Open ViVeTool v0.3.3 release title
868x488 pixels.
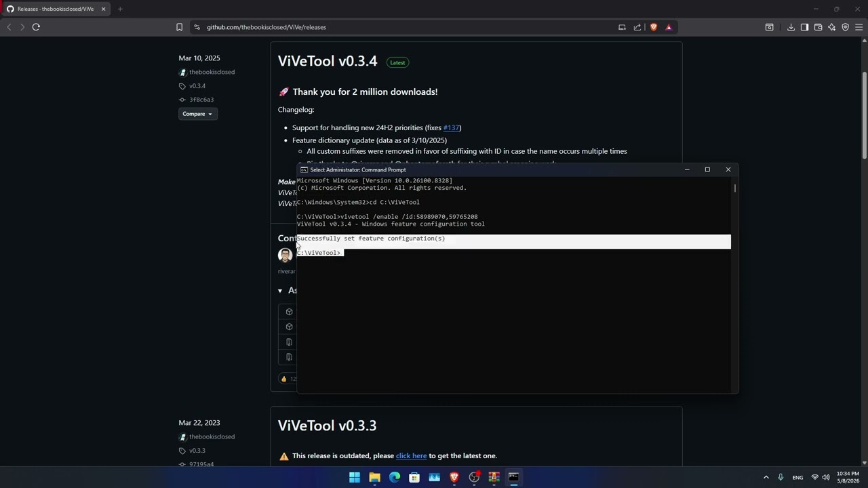[327, 426]
